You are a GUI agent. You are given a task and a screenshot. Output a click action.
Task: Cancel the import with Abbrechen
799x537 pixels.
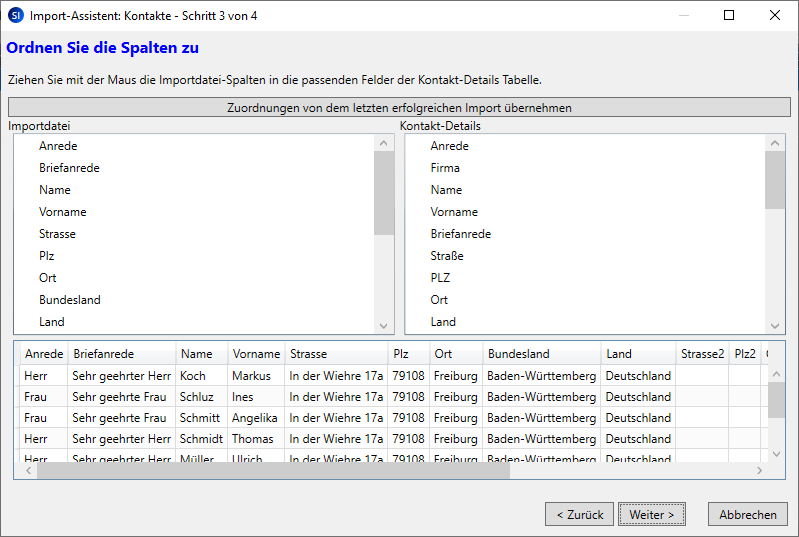[747, 514]
